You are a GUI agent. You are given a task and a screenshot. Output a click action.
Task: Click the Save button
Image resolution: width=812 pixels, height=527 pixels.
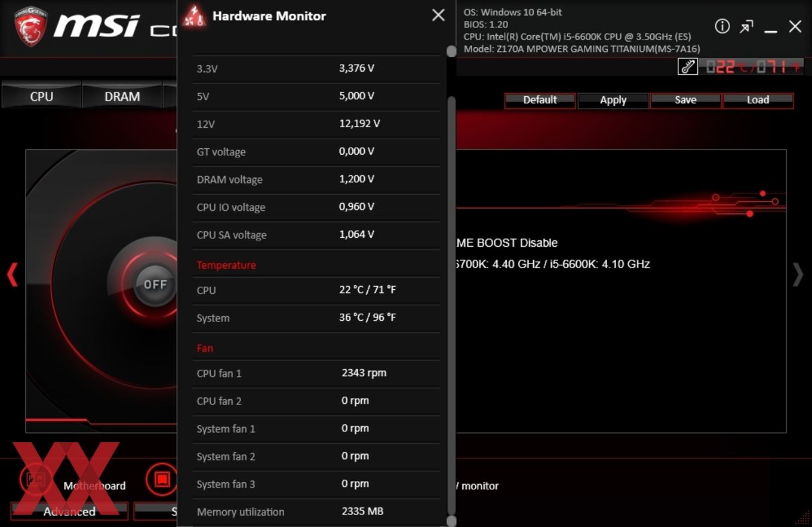coord(685,100)
